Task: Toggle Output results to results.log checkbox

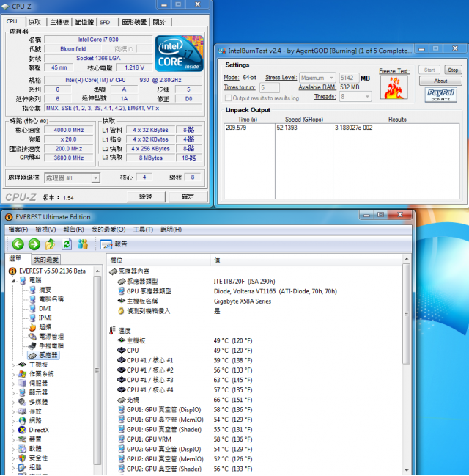Action: (228, 98)
